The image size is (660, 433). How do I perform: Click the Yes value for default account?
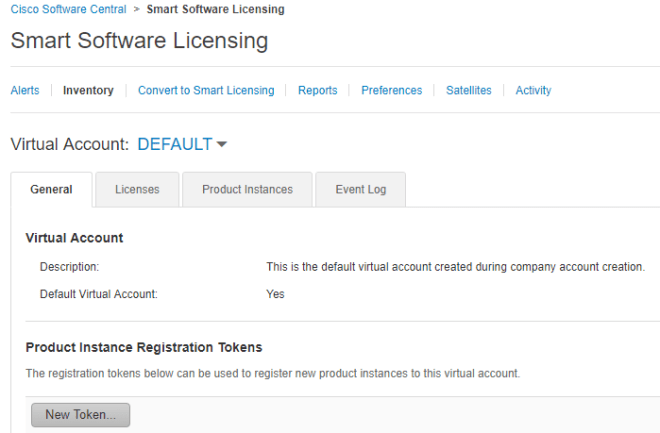pyautogui.click(x=275, y=294)
